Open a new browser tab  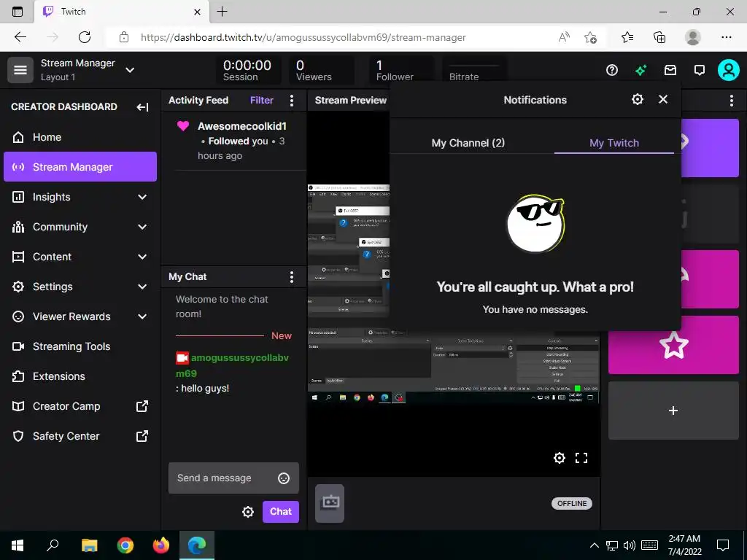tap(222, 12)
